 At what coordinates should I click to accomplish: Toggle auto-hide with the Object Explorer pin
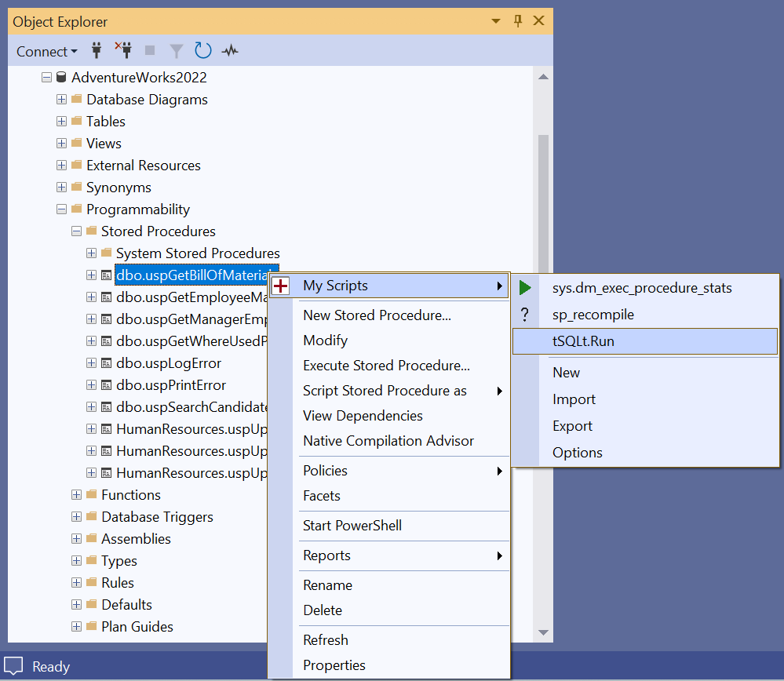518,21
